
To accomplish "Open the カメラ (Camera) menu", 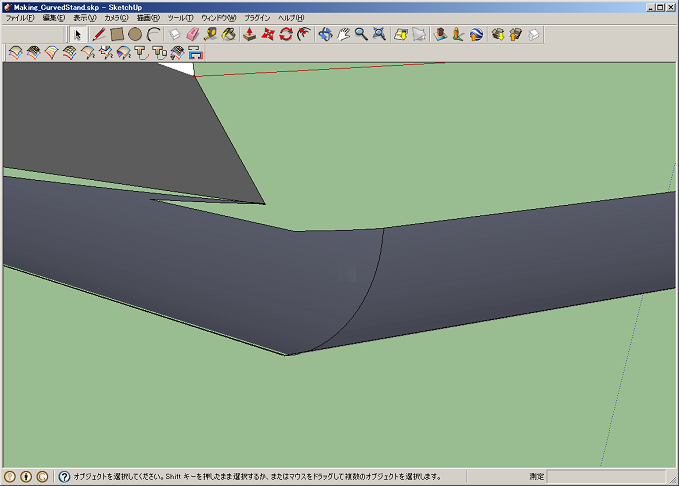I will 116,18.
